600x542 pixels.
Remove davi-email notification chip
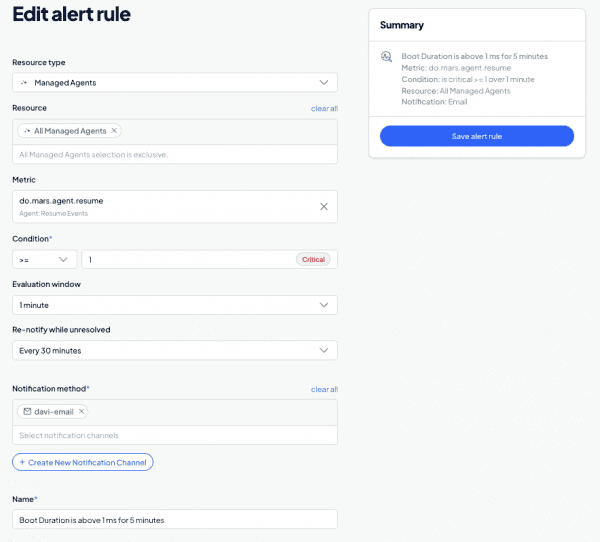point(81,411)
